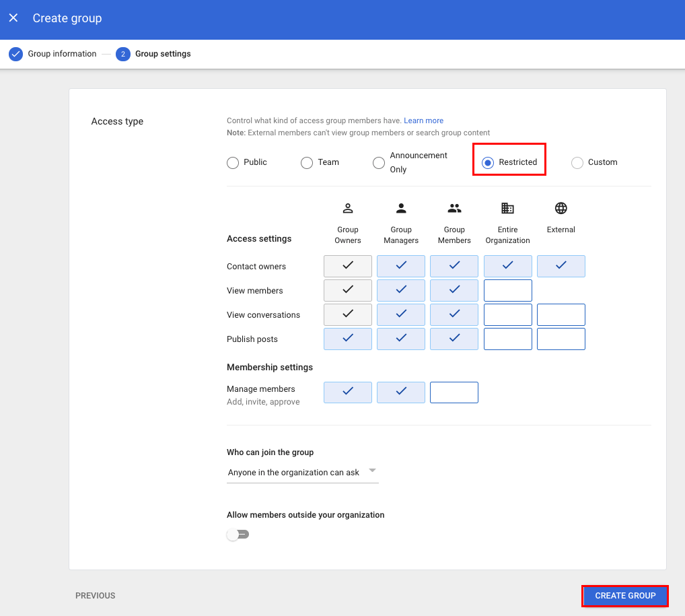Click the Access type label
This screenshot has height=616, width=685.
117,122
